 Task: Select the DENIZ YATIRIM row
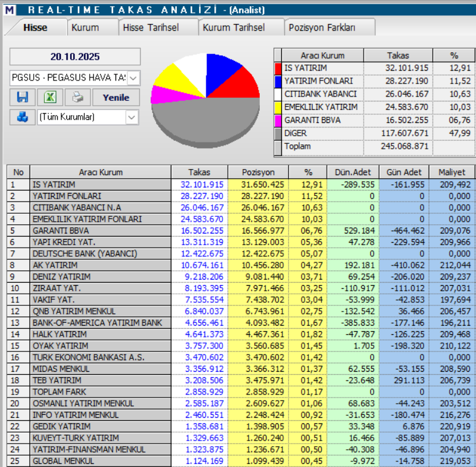pyautogui.click(x=241, y=277)
